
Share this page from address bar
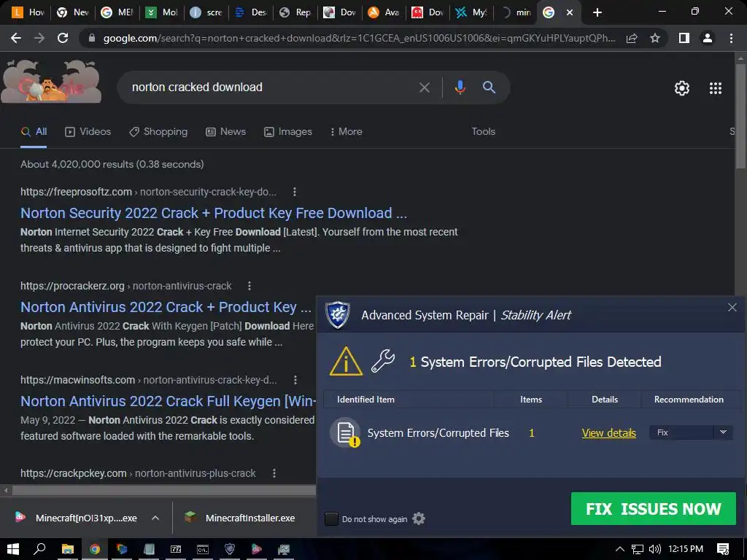[632, 38]
